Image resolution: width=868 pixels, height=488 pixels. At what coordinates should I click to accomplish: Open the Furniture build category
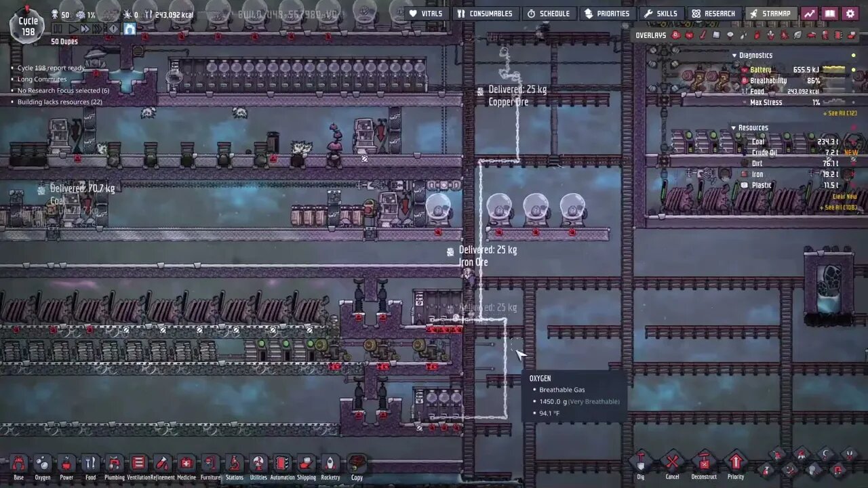pos(210,467)
